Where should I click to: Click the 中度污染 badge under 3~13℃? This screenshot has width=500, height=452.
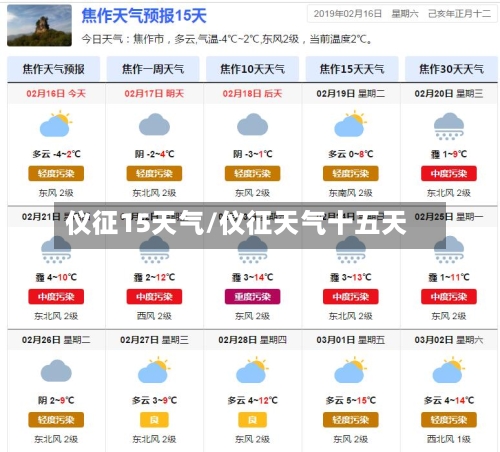click(350, 297)
